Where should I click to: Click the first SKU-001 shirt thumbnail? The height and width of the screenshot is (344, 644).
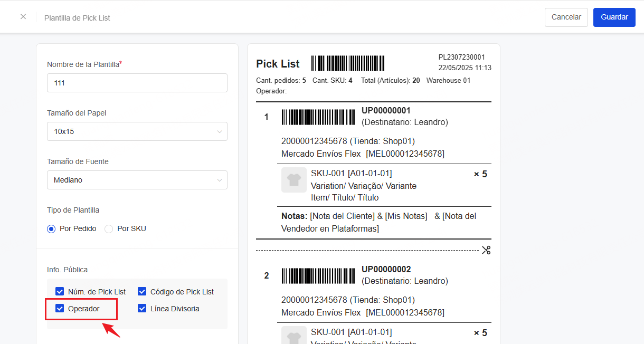(294, 180)
